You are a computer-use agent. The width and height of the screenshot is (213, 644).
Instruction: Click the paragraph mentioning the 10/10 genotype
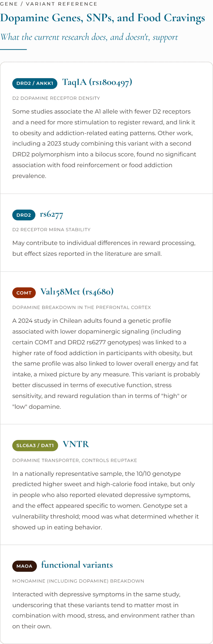[x=106, y=500]
